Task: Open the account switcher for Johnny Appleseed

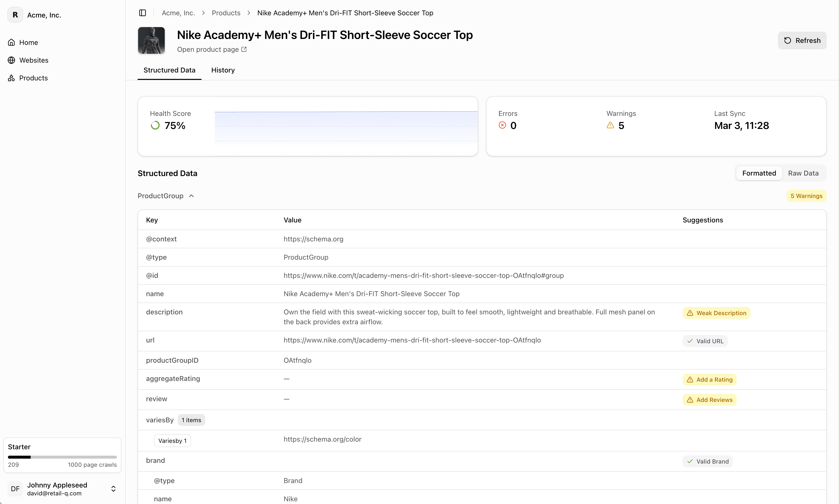Action: 113,489
